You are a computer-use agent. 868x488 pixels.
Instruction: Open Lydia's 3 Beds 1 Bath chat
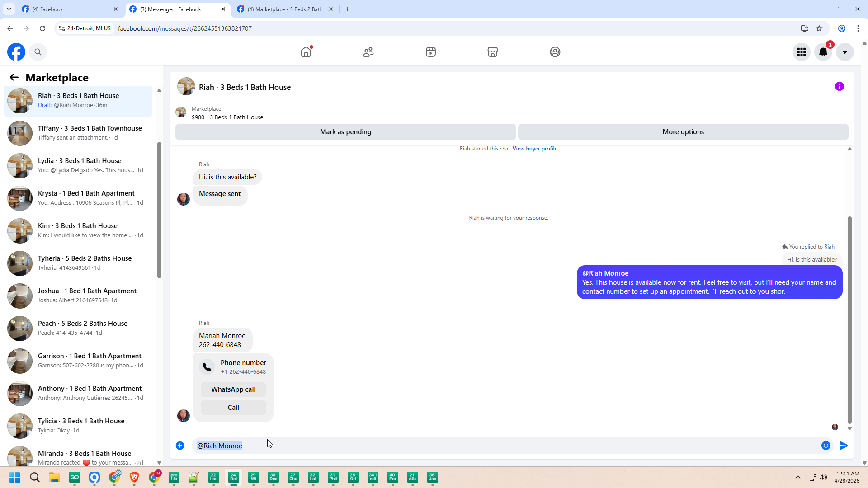coord(78,165)
